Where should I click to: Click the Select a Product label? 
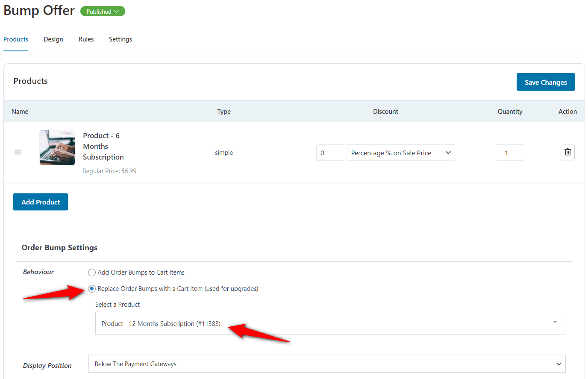pyautogui.click(x=118, y=305)
